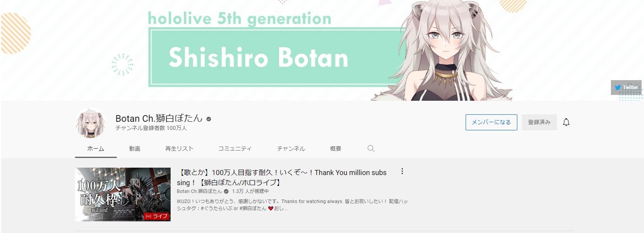
Task: Open the channel search magnifier icon
Action: point(371,149)
